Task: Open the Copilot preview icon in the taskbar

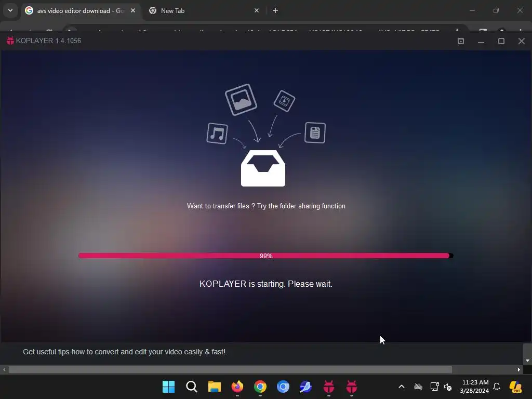Action: click(515, 387)
